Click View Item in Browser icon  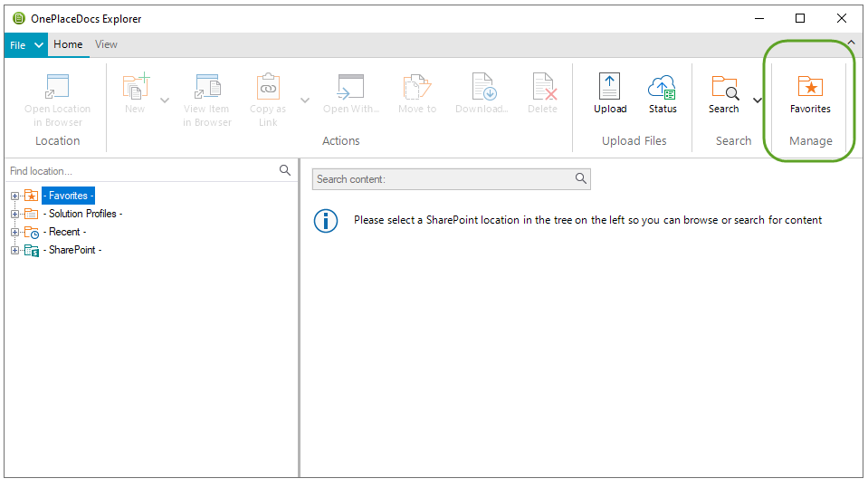point(207,86)
